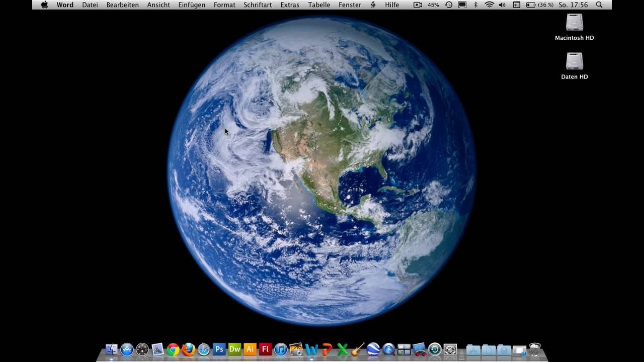Open Mail stamp icon in Dock
This screenshot has width=644, height=362.
pyautogui.click(x=157, y=349)
